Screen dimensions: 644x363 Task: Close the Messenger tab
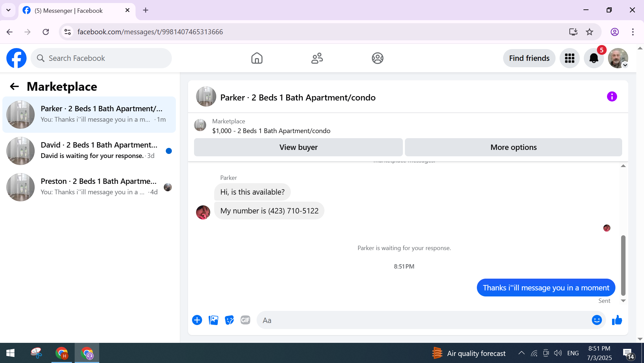point(127,10)
